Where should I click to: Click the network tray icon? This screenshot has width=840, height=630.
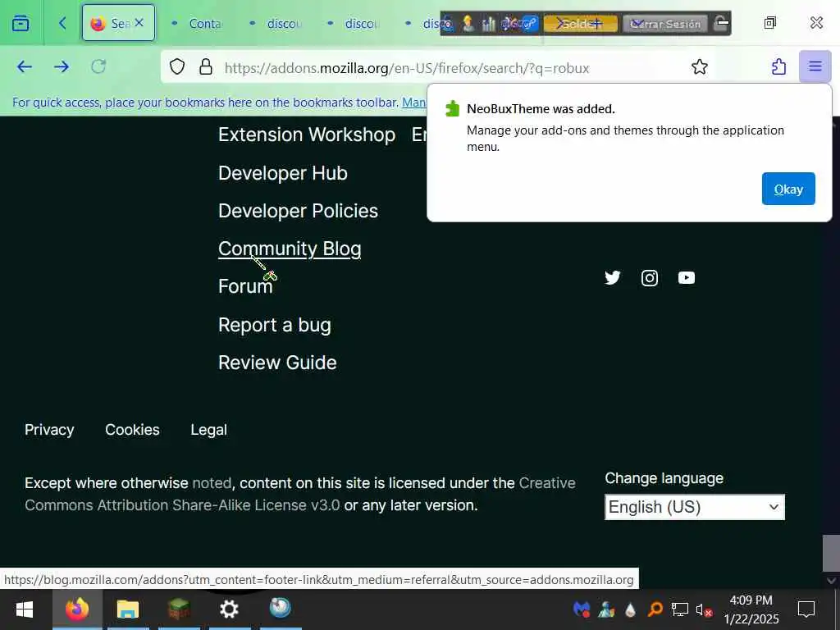[680, 609]
